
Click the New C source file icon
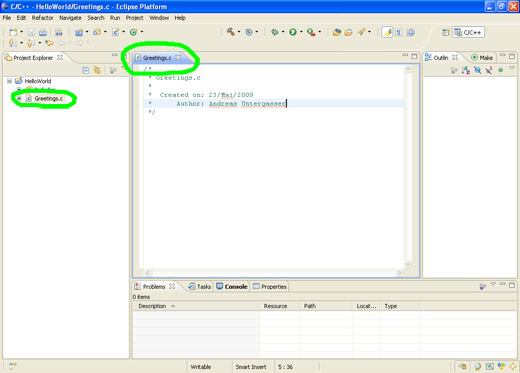[x=115, y=32]
